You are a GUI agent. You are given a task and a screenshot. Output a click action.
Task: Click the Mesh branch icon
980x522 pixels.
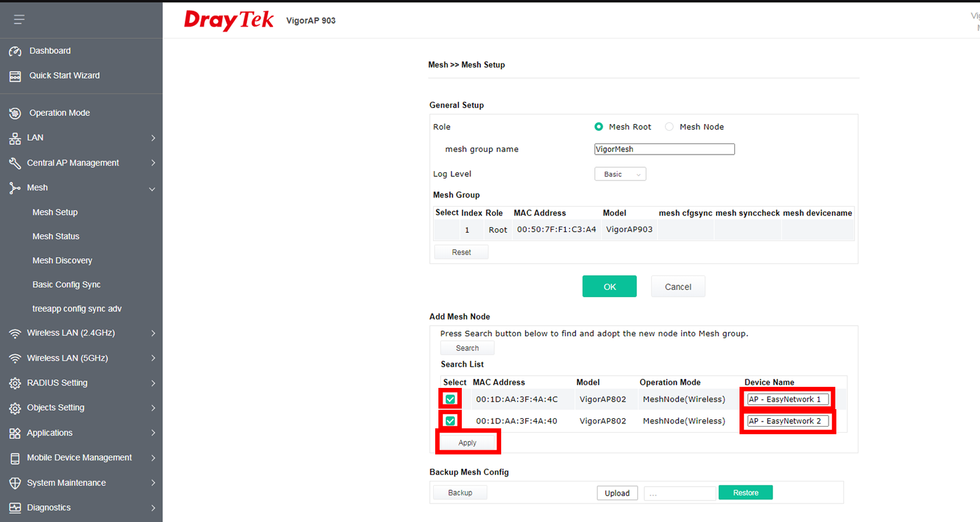[15, 188]
